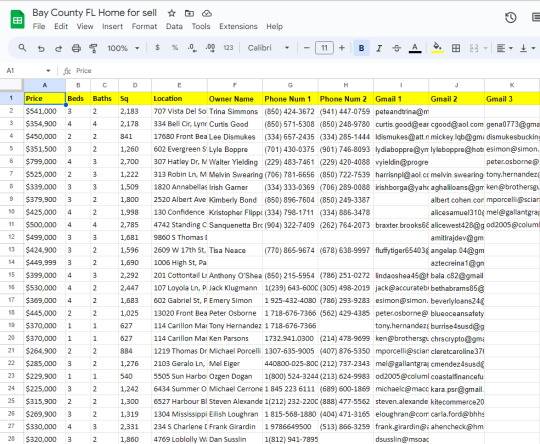The height and width of the screenshot is (444, 540).
Task: Open the View menu
Action: click(x=85, y=27)
